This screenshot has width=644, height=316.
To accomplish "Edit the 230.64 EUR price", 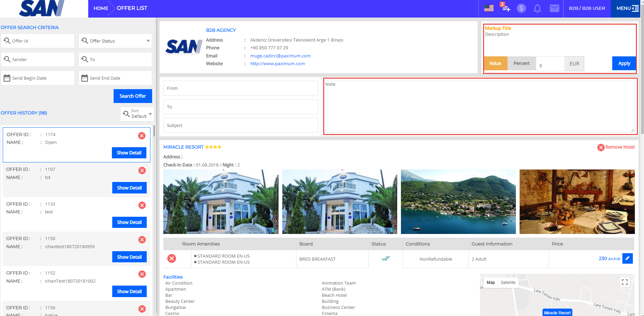I will coord(627,258).
